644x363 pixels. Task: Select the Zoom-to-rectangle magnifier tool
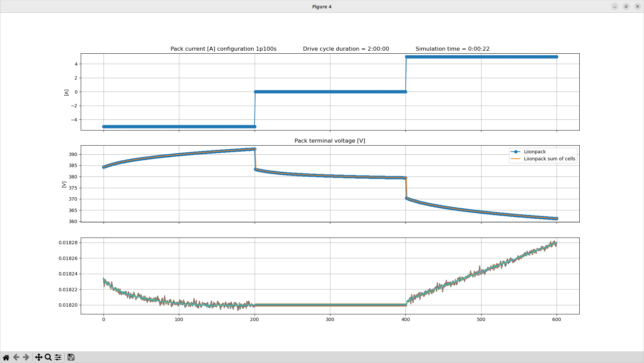pyautogui.click(x=48, y=357)
